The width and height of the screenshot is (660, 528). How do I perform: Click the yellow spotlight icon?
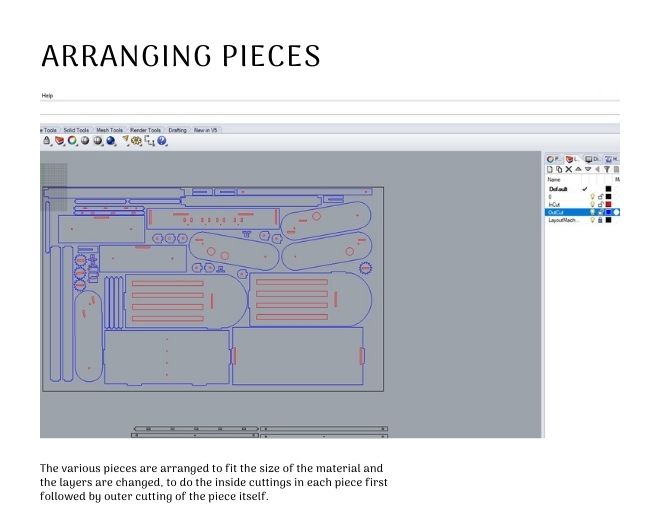click(x=125, y=140)
